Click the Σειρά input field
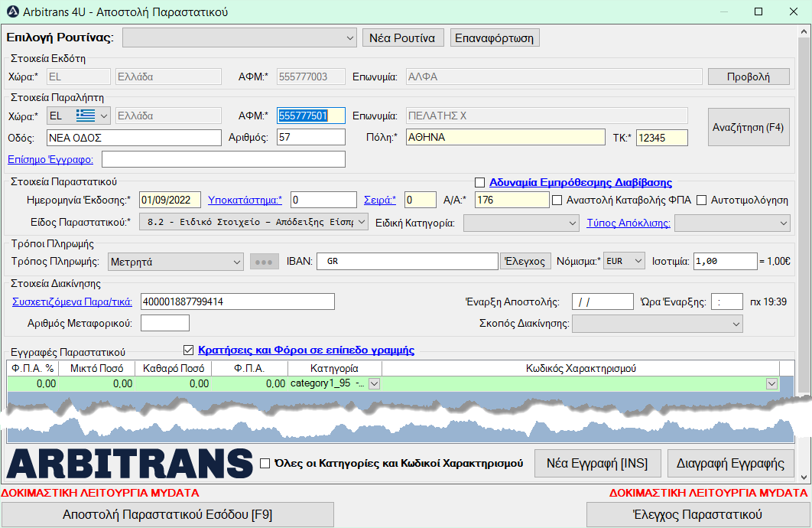This screenshot has height=528, width=812. click(x=421, y=200)
